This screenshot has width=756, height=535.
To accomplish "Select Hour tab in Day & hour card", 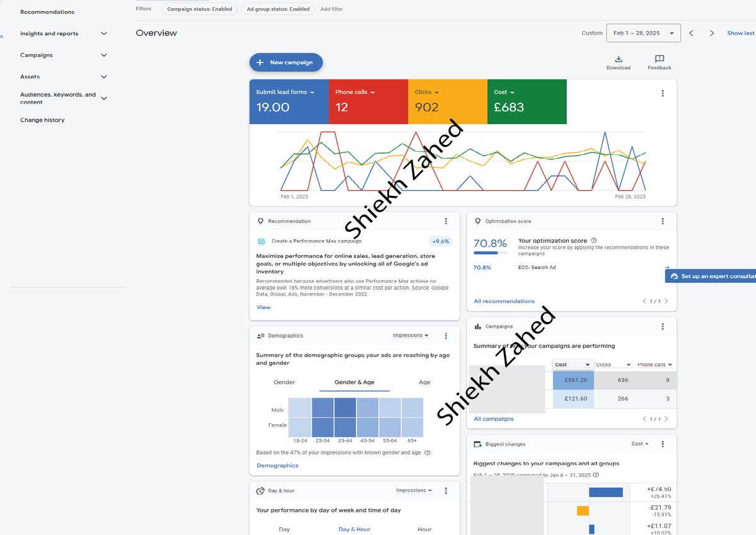I will point(425,529).
